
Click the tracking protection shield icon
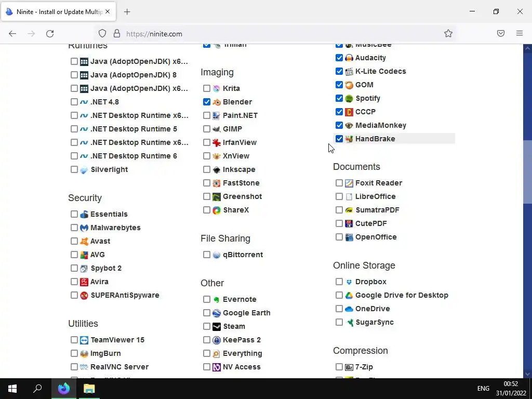(x=102, y=34)
